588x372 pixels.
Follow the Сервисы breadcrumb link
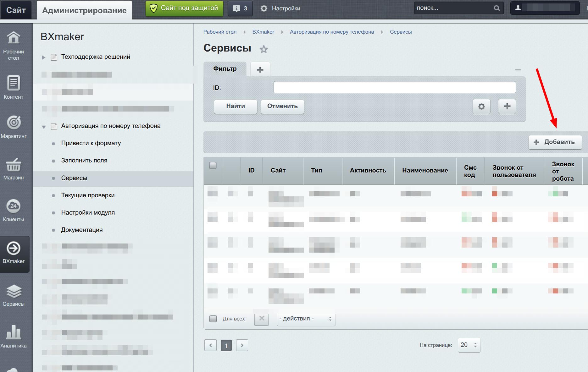[401, 32]
